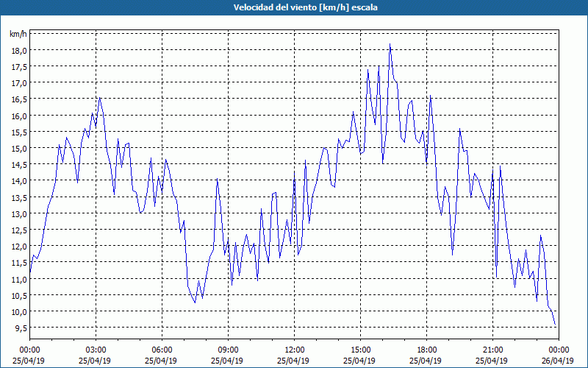Click the 14,0 y-axis label
Image resolution: width=588 pixels, height=368 pixels.
(21, 181)
